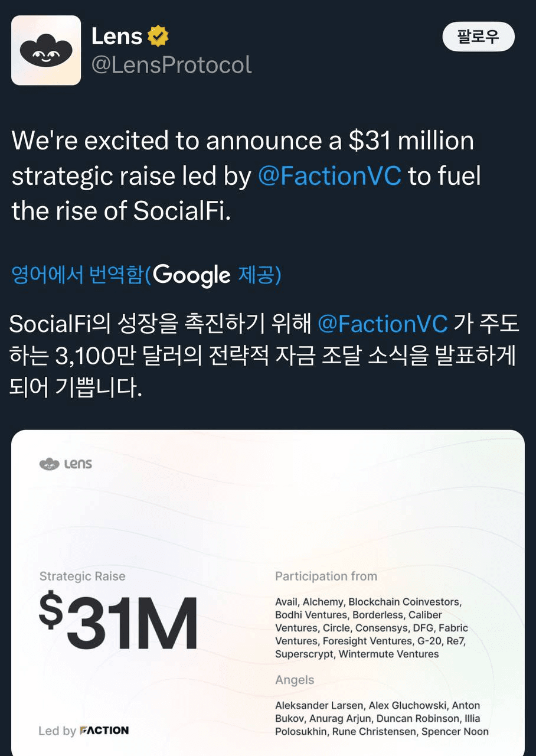536x756 pixels.
Task: Follow Lens using the 팔로우 button
Action: (x=479, y=37)
